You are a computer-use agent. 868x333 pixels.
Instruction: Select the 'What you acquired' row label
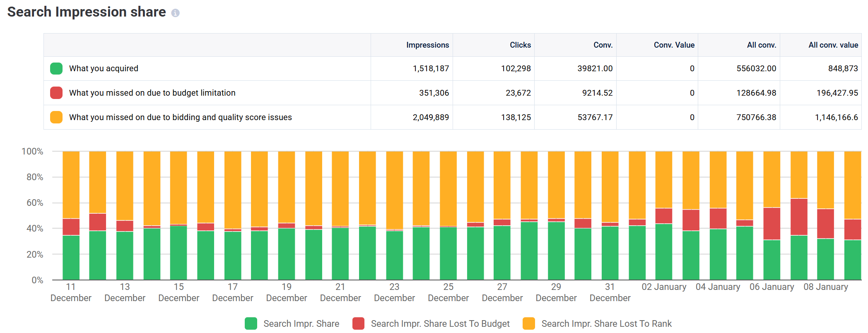coord(104,68)
